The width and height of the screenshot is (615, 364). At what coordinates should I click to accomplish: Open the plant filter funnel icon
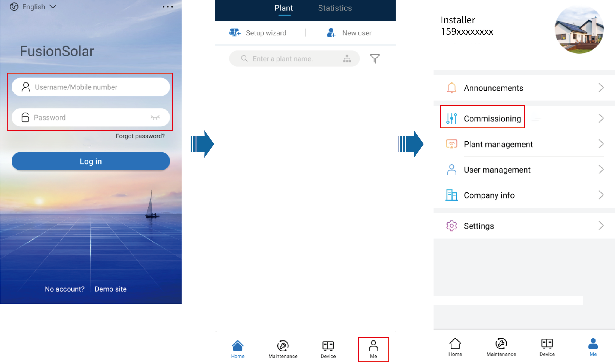coord(375,58)
